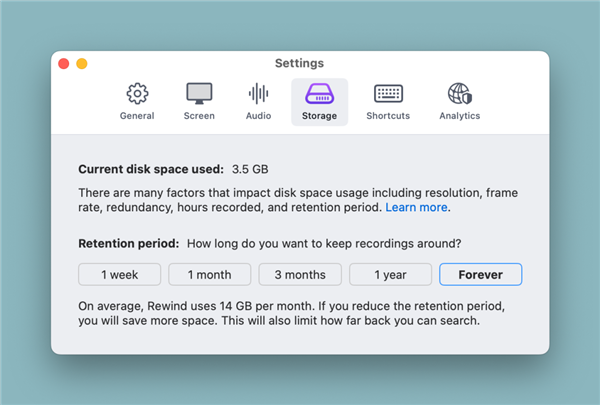Close the Settings window
The image size is (600, 405).
click(64, 64)
